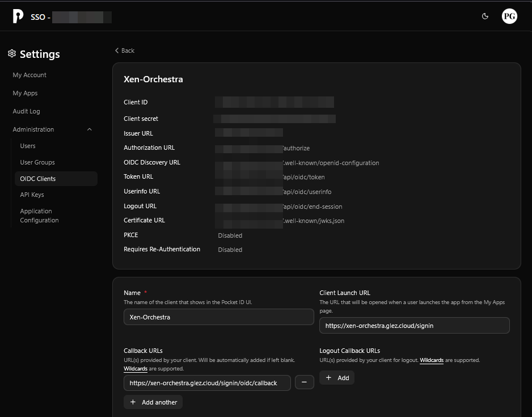532x417 pixels.
Task: Click the Xen-Orchestra heading text
Action: point(153,79)
